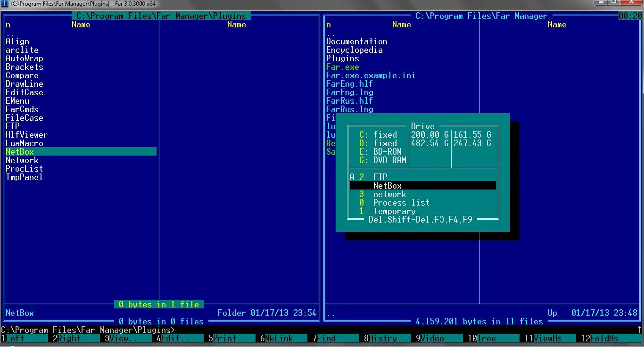Click the Far Manager title bar icon
Viewport: 644px width, 347px height.
coord(4,4)
